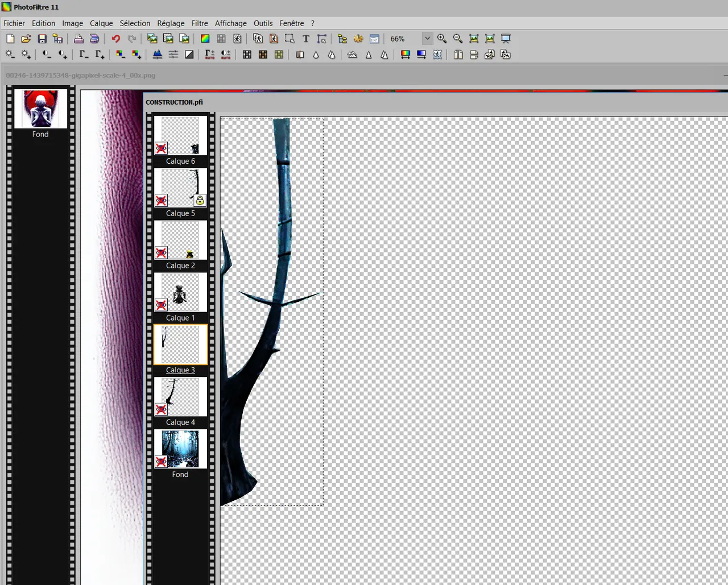Select the Calque 4 layer thumbnail

[180, 397]
